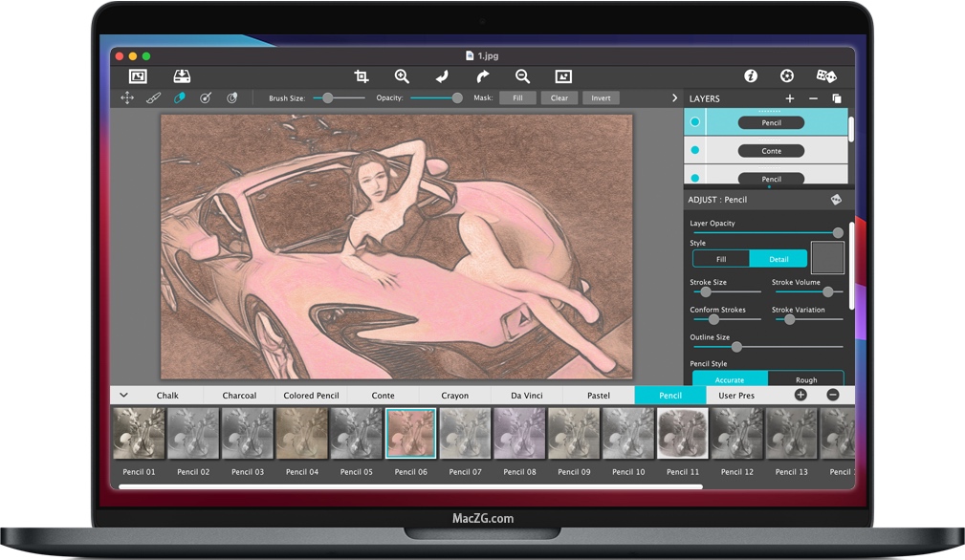Click the Invert mask button
965x560 pixels.
click(601, 97)
